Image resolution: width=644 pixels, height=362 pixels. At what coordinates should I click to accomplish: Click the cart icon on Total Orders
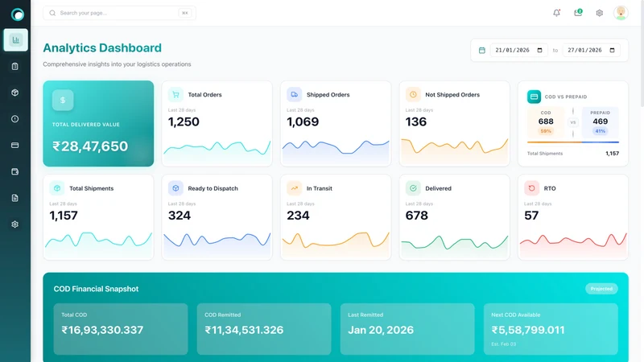pyautogui.click(x=175, y=94)
